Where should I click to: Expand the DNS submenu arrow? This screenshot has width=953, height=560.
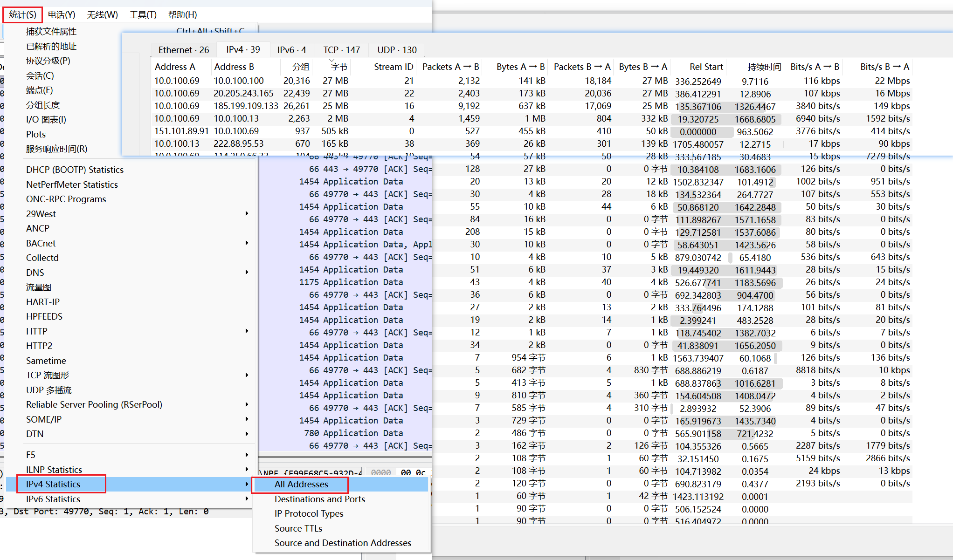coord(247,272)
